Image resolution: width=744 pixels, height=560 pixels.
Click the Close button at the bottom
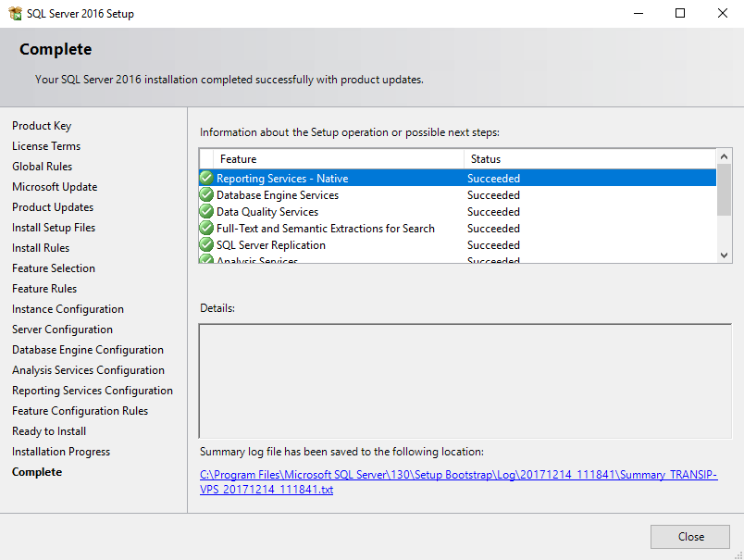tap(690, 537)
